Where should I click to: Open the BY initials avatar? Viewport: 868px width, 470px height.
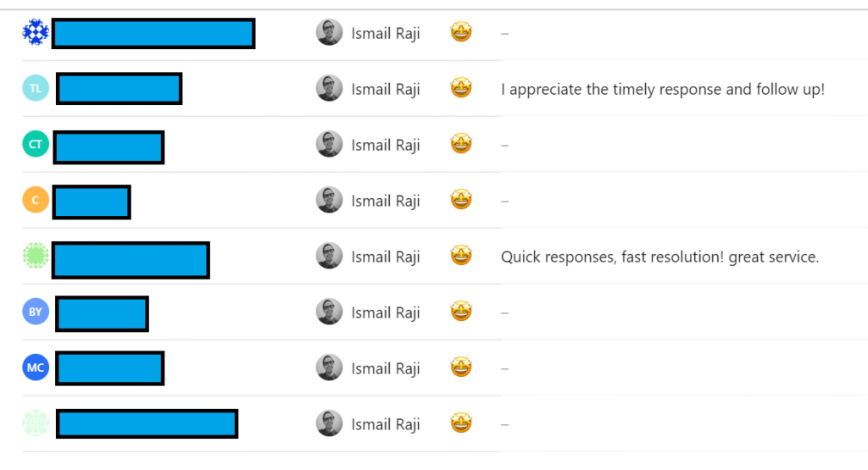pyautogui.click(x=36, y=312)
